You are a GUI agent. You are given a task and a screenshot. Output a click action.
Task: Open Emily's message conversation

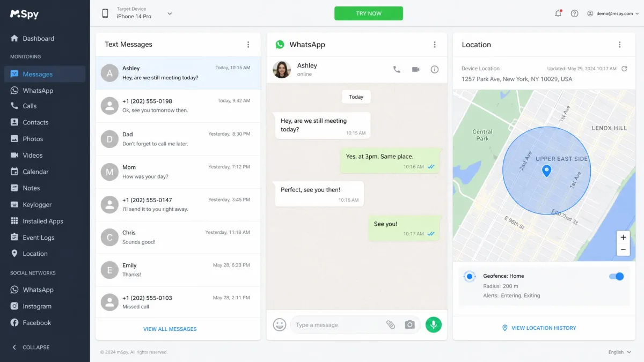click(178, 270)
